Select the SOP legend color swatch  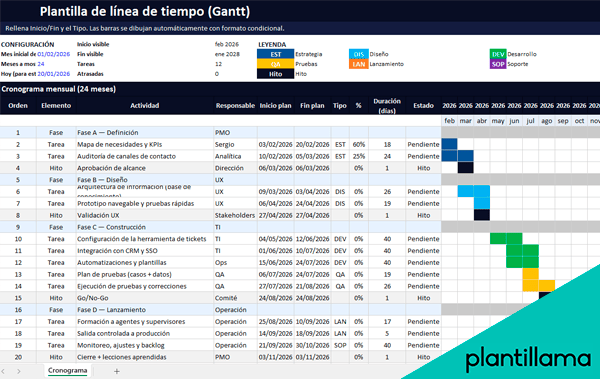pos(498,64)
